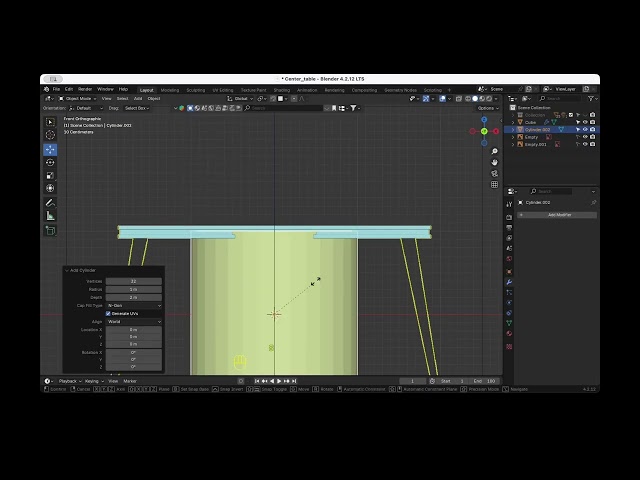Select the Annotate tool
Image resolution: width=640 pixels, height=480 pixels.
point(50,203)
